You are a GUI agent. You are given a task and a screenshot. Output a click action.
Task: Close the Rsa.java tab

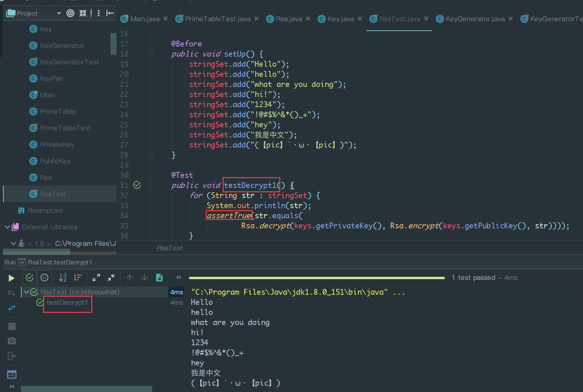click(x=308, y=19)
